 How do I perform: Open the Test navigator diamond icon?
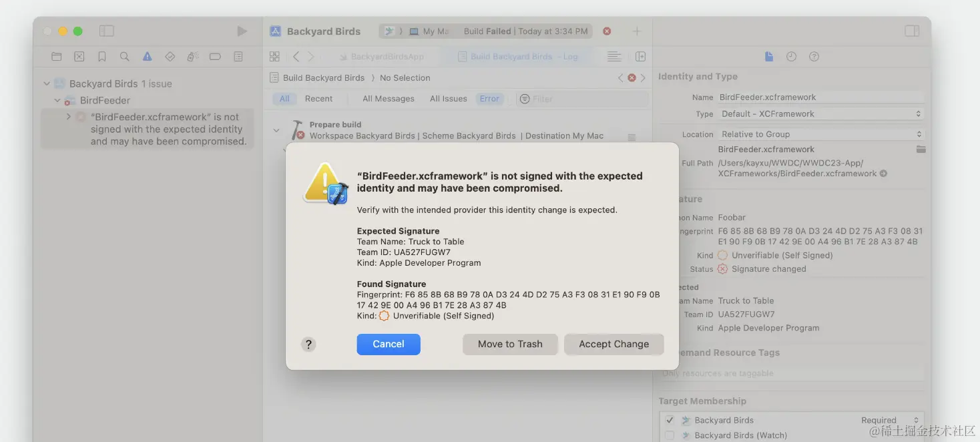170,57
